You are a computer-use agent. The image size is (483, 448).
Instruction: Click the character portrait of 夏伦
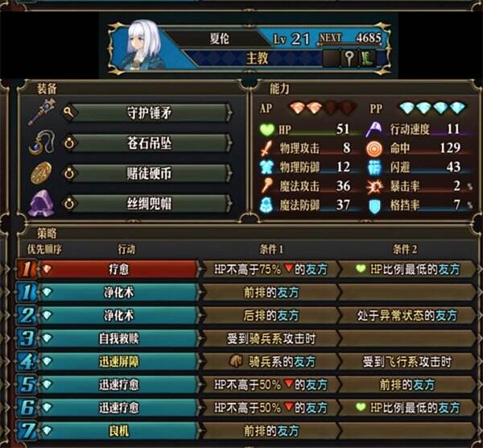click(143, 45)
